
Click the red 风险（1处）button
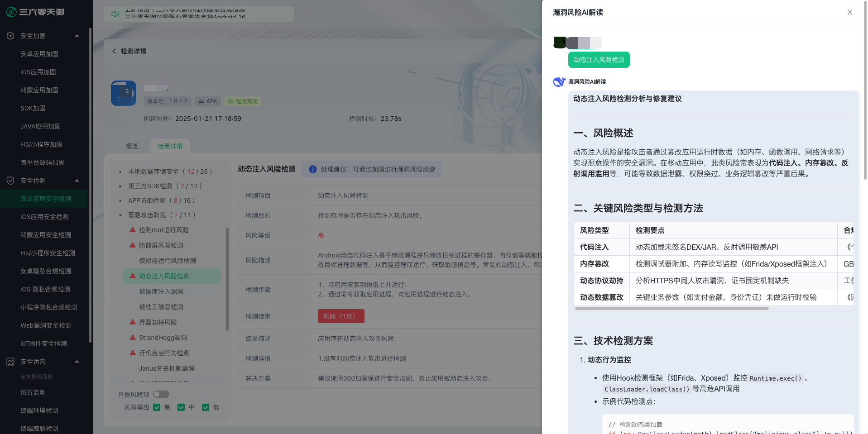341,316
